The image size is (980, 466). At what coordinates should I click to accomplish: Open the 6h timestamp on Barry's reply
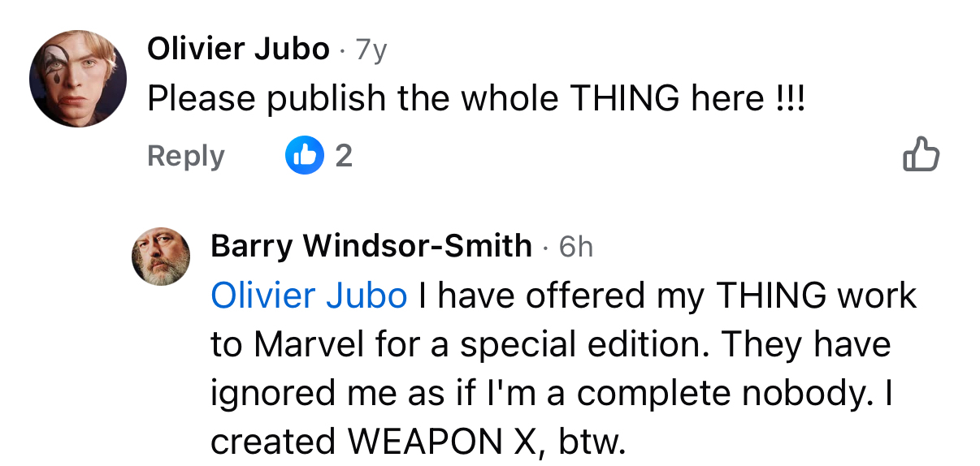[576, 247]
